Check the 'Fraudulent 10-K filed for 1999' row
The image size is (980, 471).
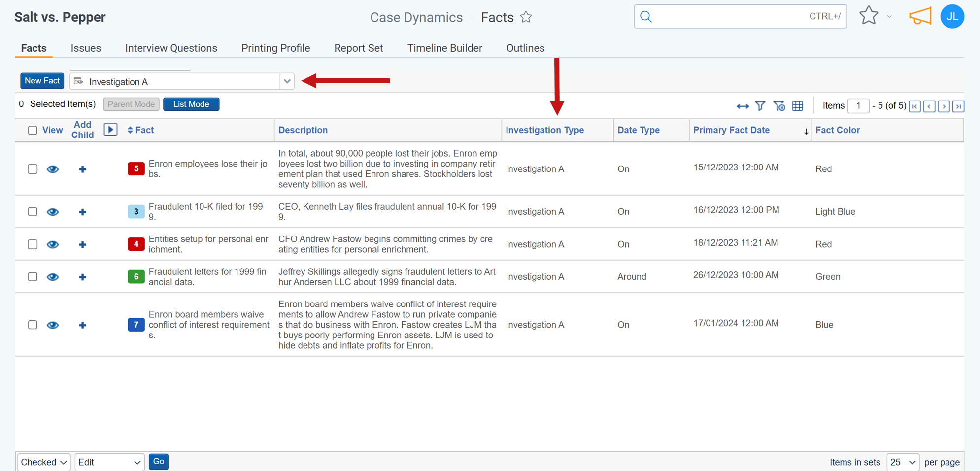33,212
